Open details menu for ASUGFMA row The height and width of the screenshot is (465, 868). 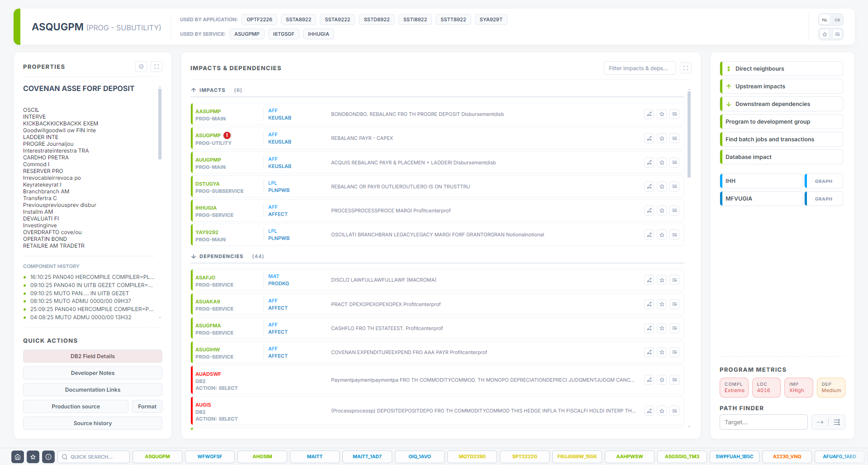click(x=674, y=328)
